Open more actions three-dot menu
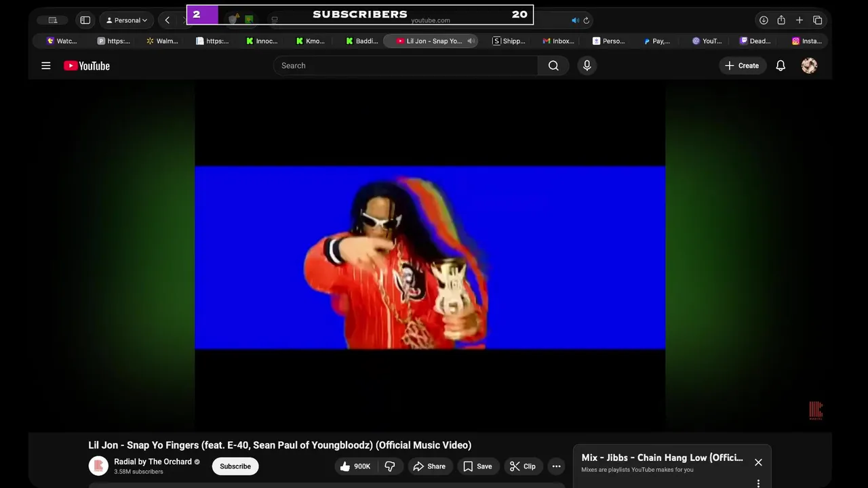The width and height of the screenshot is (868, 488). (556, 466)
